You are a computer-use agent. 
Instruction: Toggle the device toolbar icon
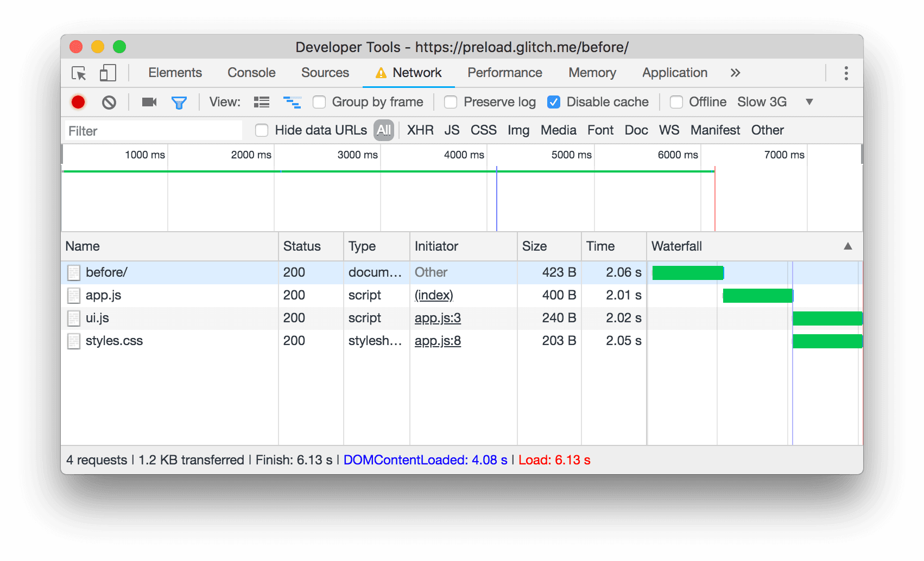(107, 73)
